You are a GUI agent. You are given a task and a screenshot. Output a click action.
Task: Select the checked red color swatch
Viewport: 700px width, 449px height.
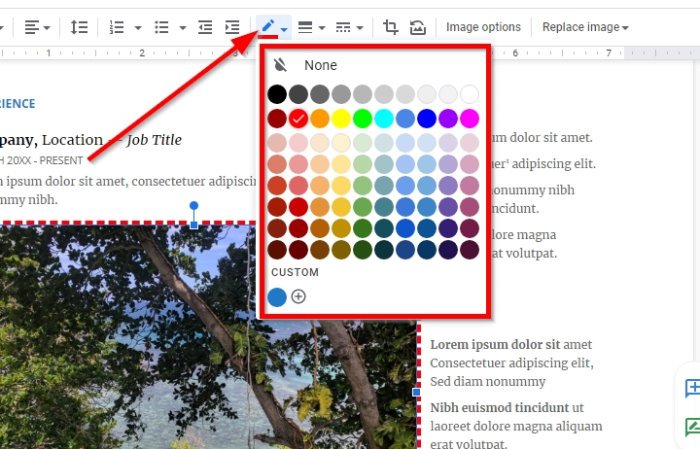coord(298,119)
